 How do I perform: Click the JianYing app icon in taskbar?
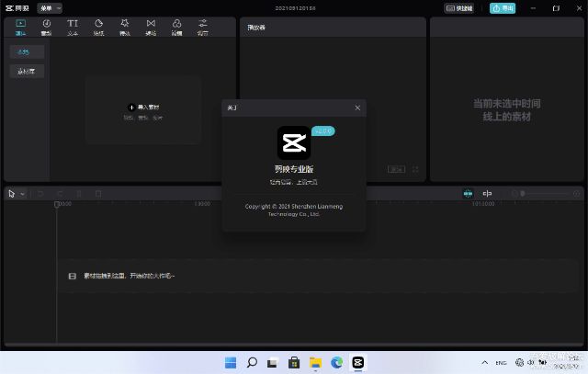coord(358,363)
